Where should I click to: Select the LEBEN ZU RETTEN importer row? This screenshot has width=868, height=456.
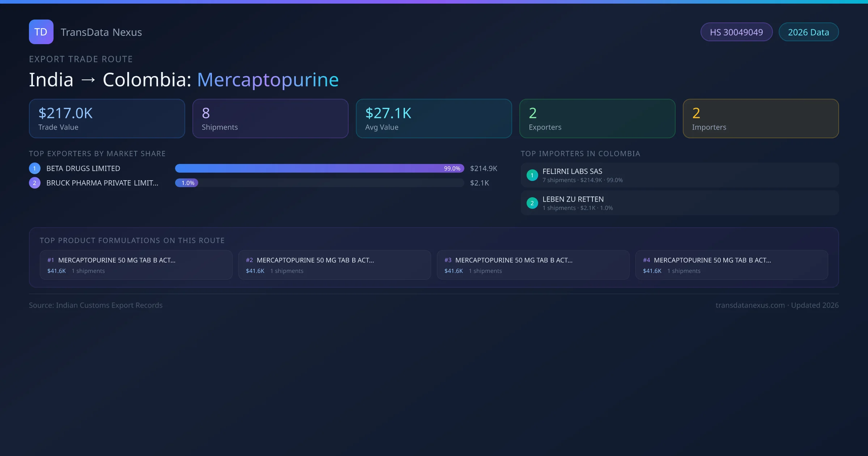click(x=679, y=203)
